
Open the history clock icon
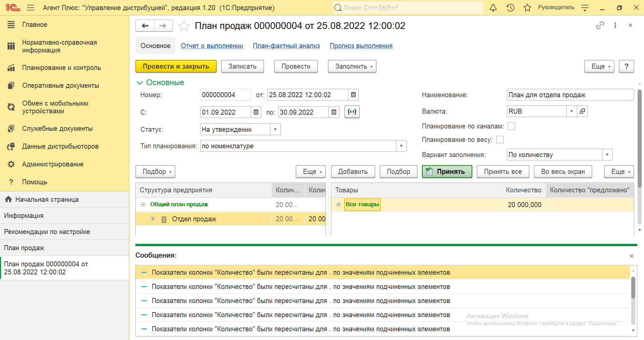point(510,8)
